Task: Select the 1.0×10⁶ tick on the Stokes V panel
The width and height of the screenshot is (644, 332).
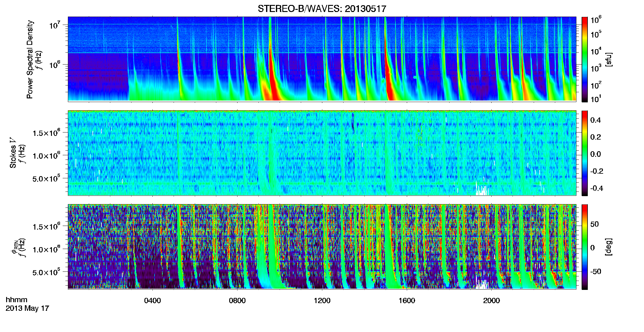Action: pyautogui.click(x=46, y=156)
